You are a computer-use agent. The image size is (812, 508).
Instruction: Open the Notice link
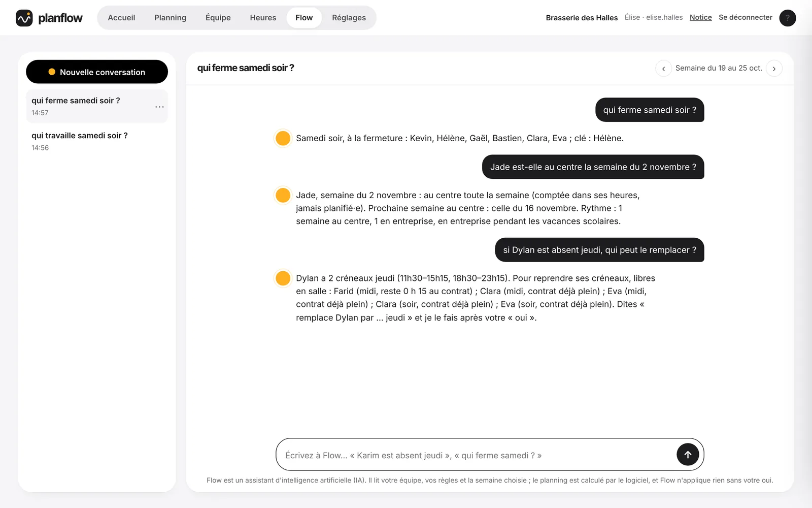click(700, 17)
